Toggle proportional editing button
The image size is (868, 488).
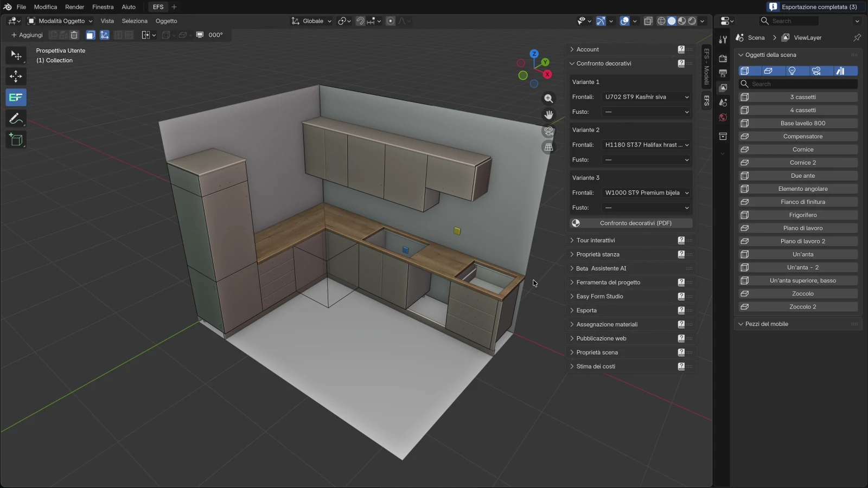click(390, 21)
